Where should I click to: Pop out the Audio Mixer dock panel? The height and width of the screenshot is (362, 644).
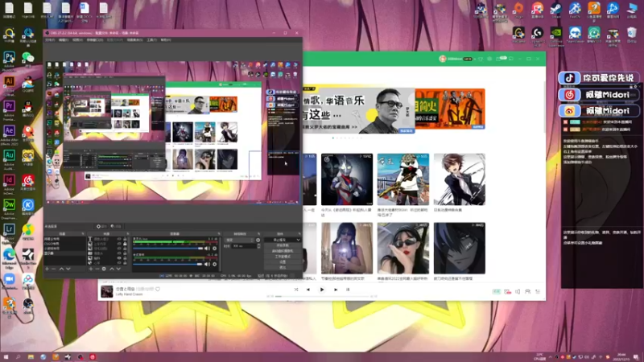[219, 233]
